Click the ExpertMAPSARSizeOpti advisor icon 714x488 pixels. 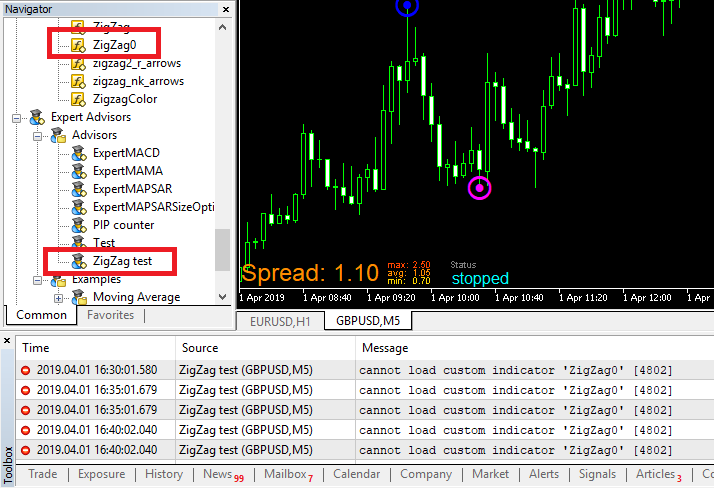(x=79, y=207)
